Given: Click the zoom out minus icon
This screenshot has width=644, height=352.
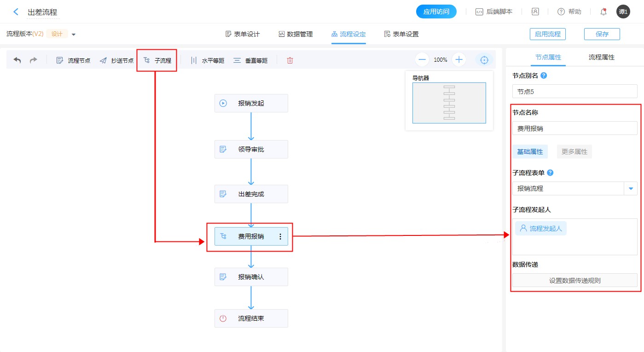Looking at the screenshot, I should 422,60.
